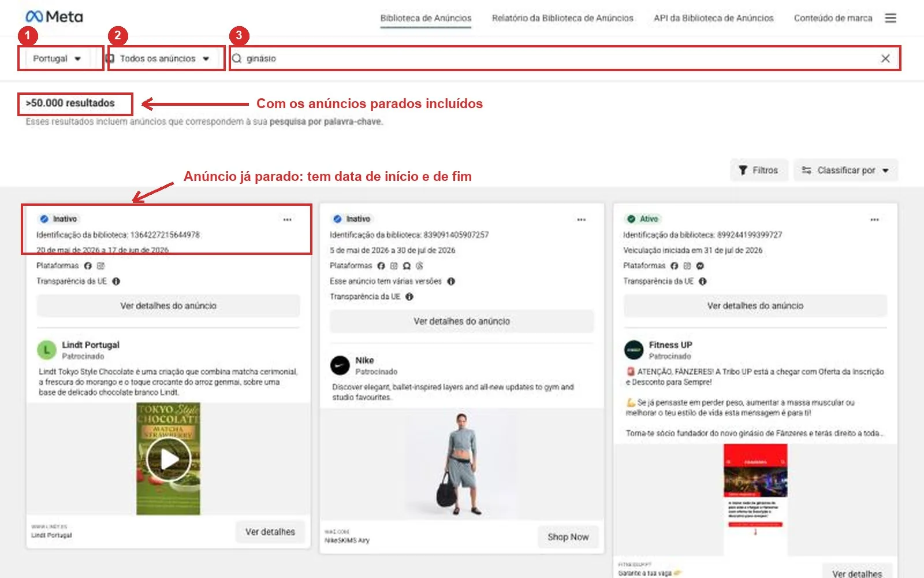This screenshot has width=924, height=578.
Task: Click the Instagram platform icon on the Nike ad
Action: [x=394, y=266]
